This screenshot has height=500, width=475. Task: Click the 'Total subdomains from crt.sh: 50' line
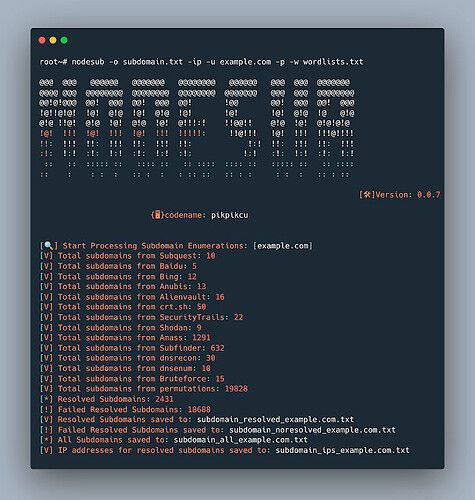pyautogui.click(x=123, y=307)
